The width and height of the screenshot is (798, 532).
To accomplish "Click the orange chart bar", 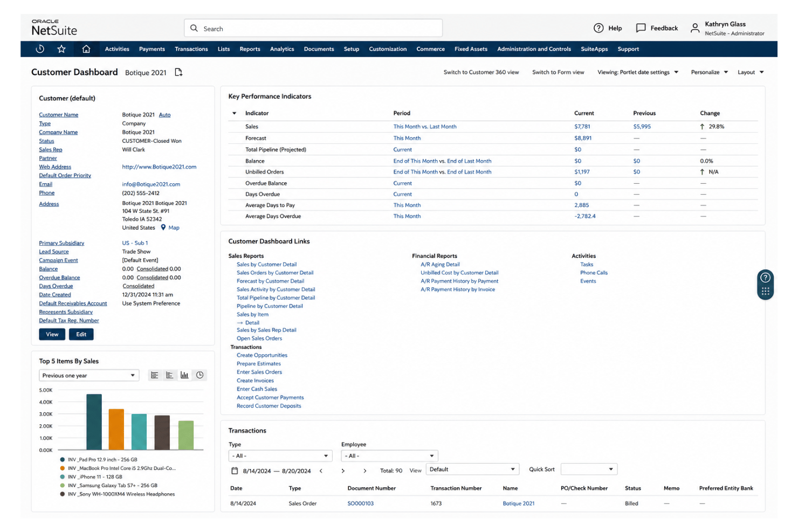I will (116, 429).
